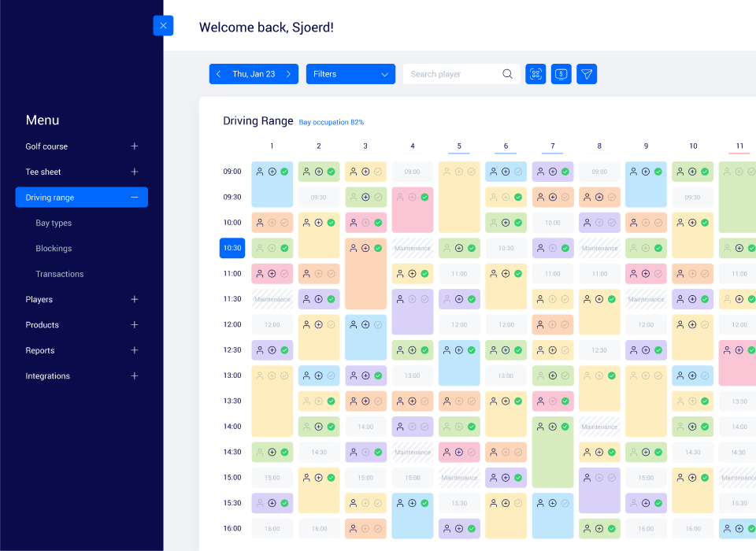This screenshot has height=551, width=756.
Task: Open Transactions submenu item
Action: click(59, 274)
